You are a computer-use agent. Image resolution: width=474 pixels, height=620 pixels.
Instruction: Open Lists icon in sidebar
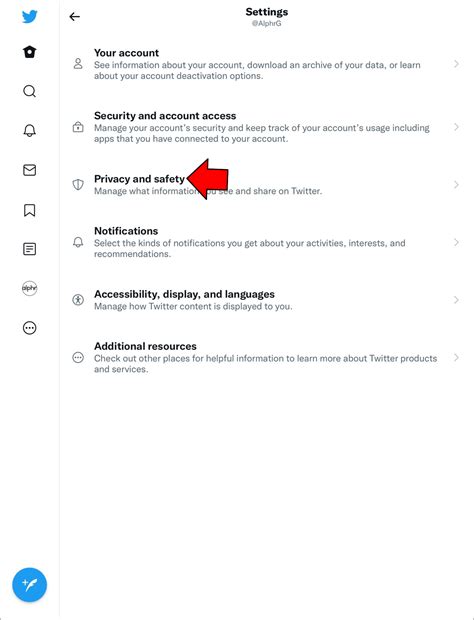click(30, 249)
